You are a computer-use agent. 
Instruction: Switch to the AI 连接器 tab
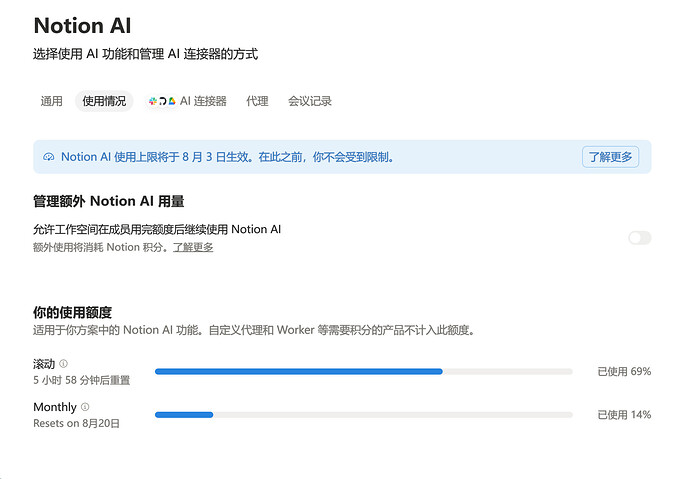pyautogui.click(x=187, y=101)
